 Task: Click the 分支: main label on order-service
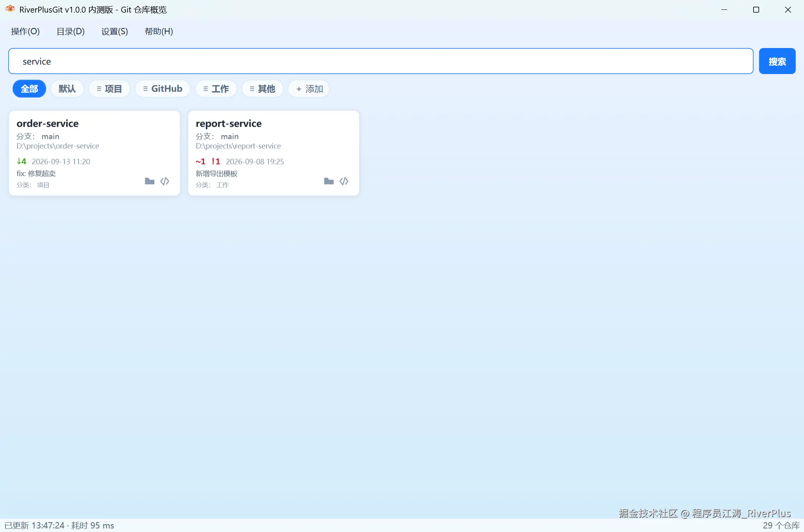[x=38, y=136]
